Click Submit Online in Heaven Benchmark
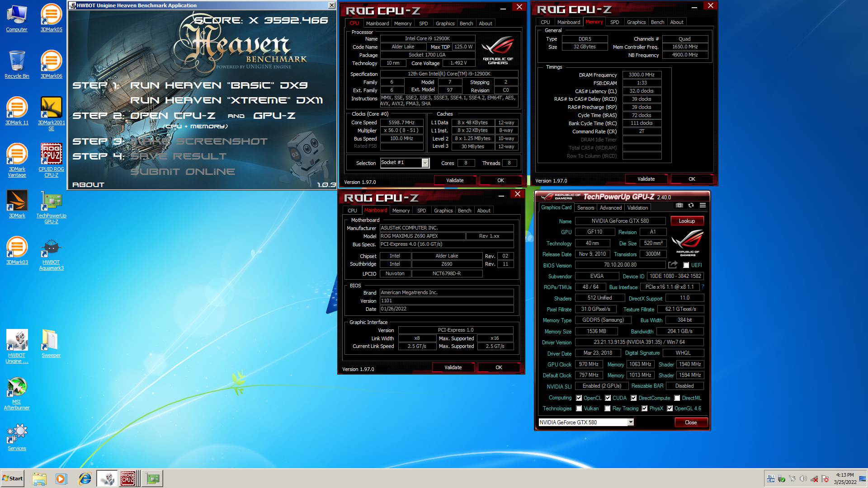Screen dimensions: 868x488 183,172
